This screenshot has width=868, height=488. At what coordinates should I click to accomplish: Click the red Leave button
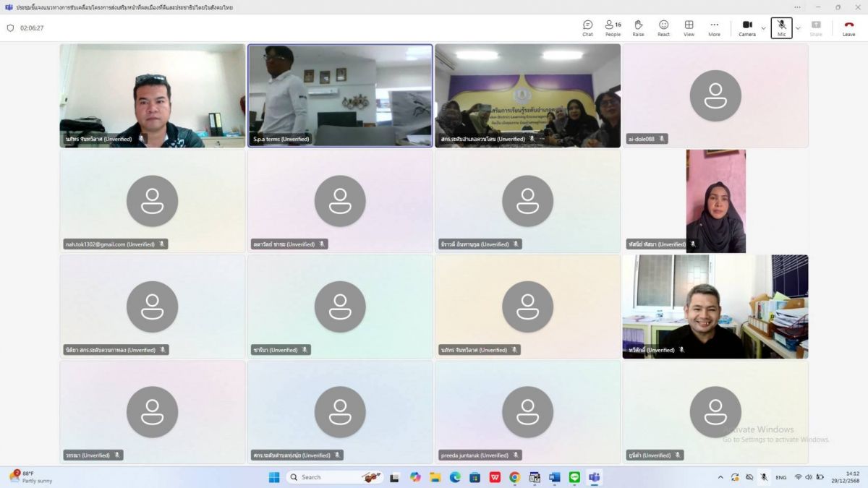[x=848, y=27]
